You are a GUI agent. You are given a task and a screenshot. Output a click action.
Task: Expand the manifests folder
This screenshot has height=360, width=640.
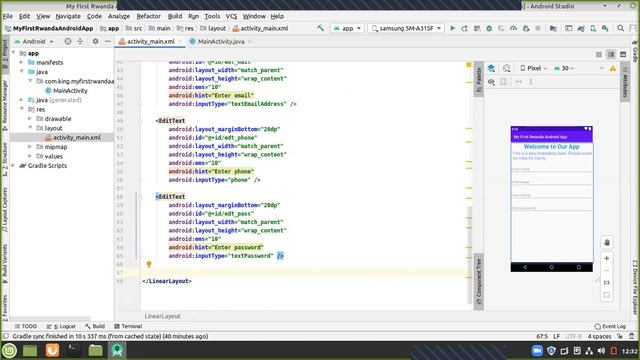point(22,62)
